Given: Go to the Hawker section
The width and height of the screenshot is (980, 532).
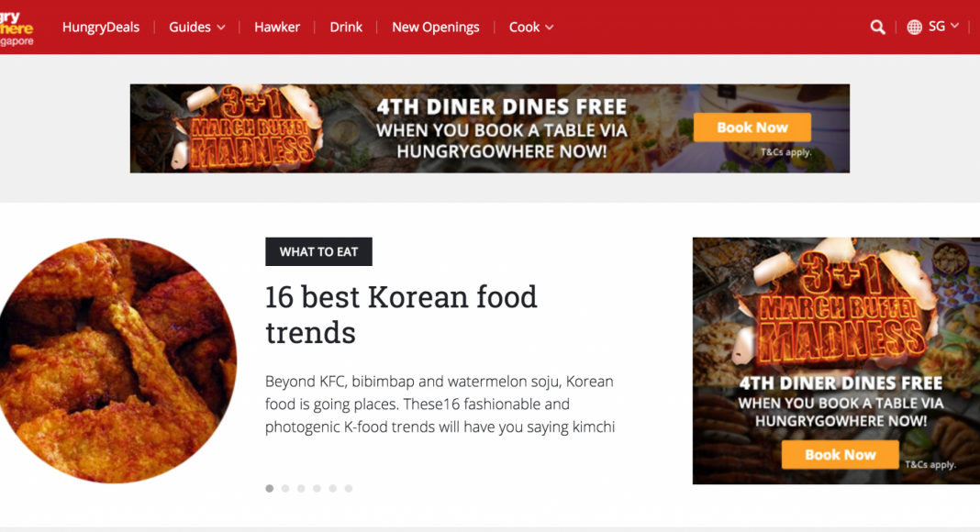Looking at the screenshot, I should 277,28.
